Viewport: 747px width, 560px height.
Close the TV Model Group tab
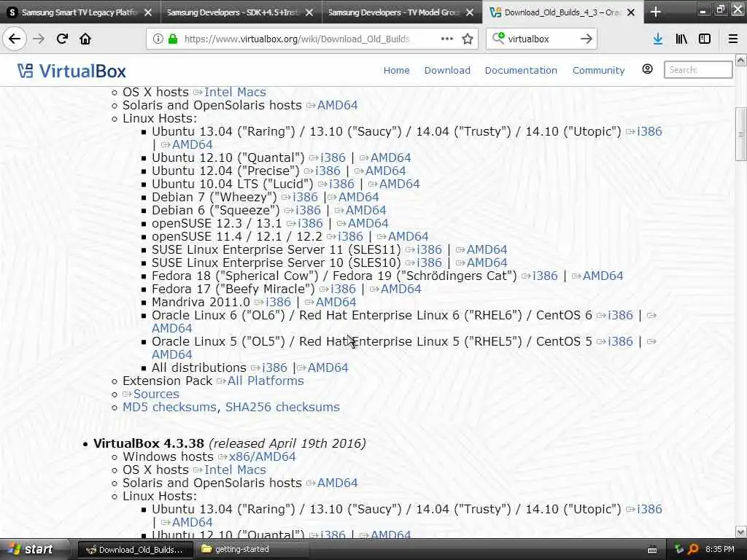(470, 12)
